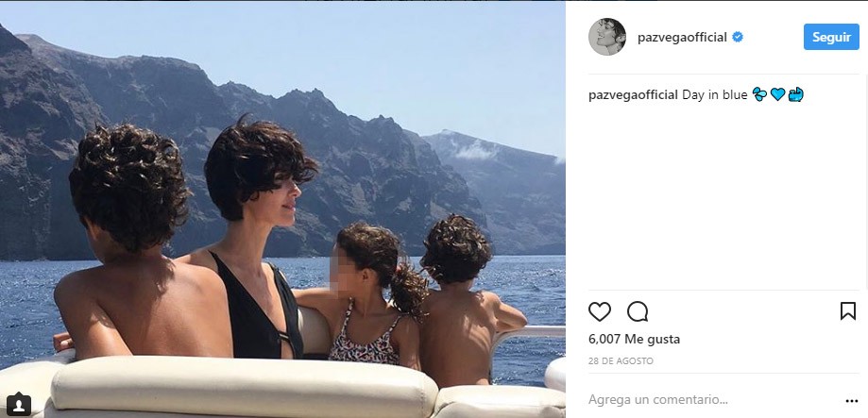This screenshot has width=868, height=418.
Task: Click the ship emoji in caption
Action: click(795, 94)
